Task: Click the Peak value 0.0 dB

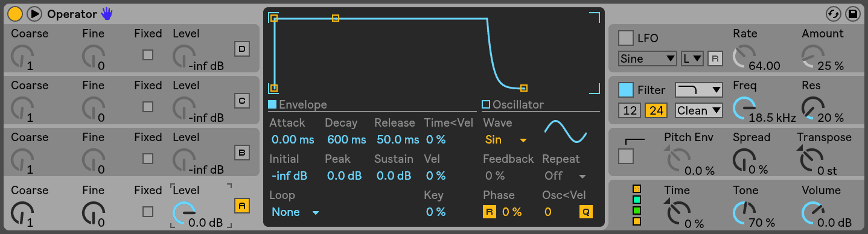Action: [x=344, y=176]
